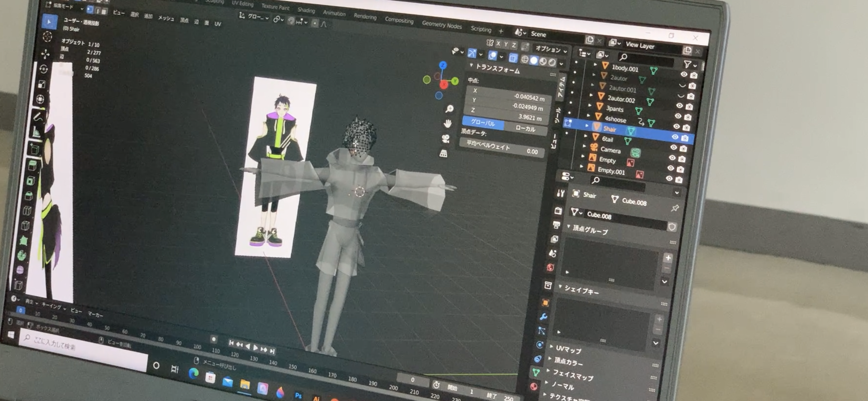Viewport: 868px width, 401px height.
Task: Open the UV menu in viewport header
Action: pyautogui.click(x=218, y=24)
